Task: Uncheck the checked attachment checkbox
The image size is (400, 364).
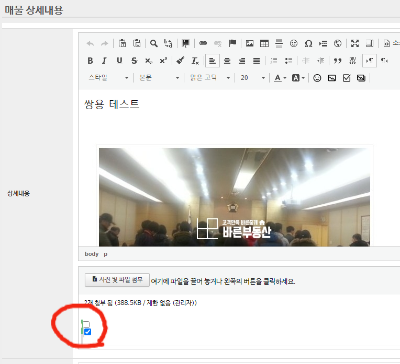Action: pyautogui.click(x=87, y=332)
